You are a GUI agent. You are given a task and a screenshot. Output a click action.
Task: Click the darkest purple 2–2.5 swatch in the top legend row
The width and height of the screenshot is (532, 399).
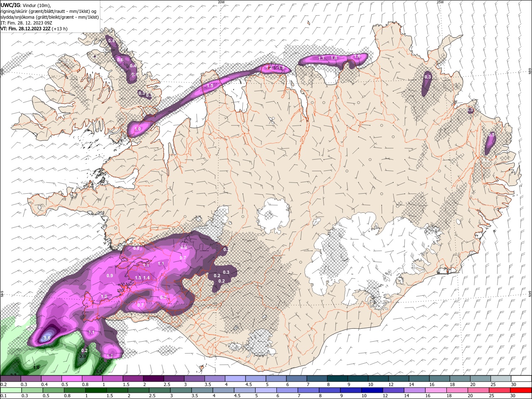153,379
